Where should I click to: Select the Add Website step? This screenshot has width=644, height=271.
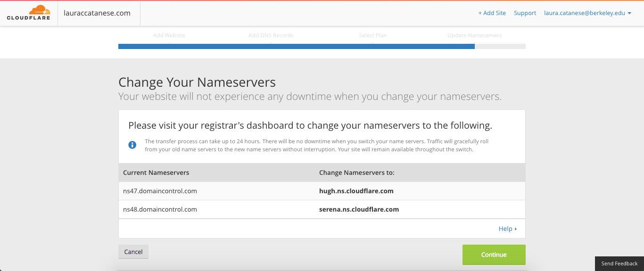[x=169, y=35]
